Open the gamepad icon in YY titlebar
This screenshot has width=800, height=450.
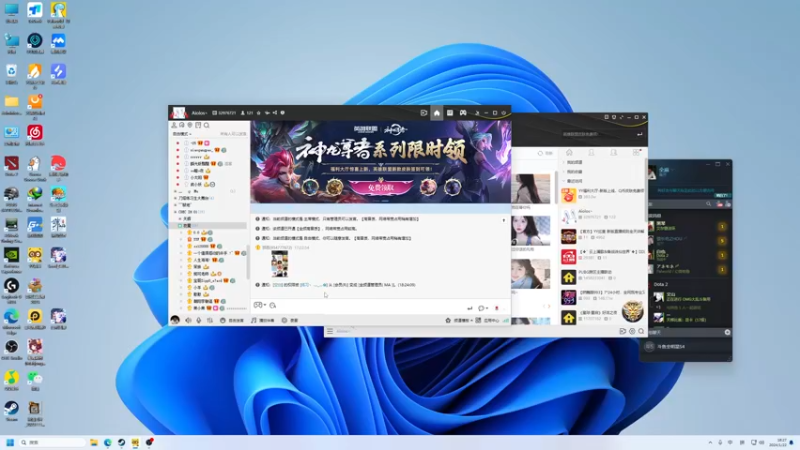pos(463,113)
